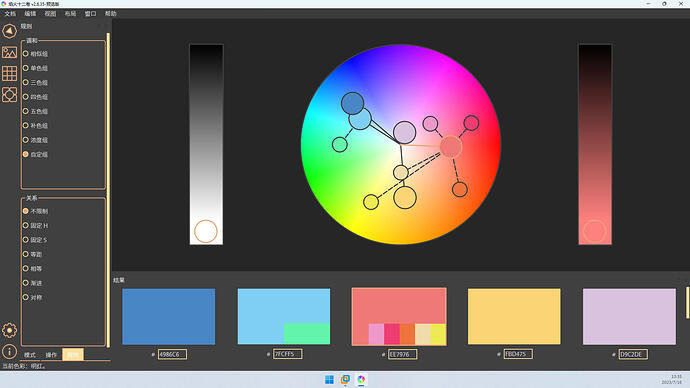
Task: Select the green sub-swatch in second card
Action: point(307,334)
